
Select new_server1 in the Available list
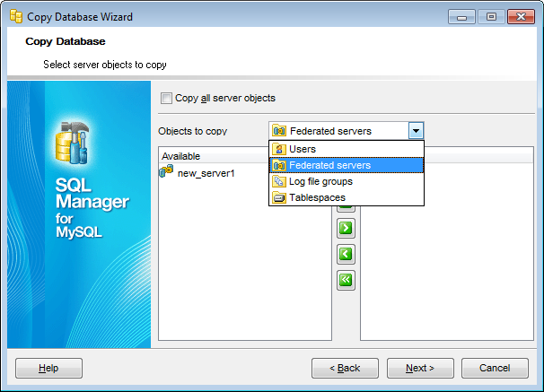click(x=206, y=173)
